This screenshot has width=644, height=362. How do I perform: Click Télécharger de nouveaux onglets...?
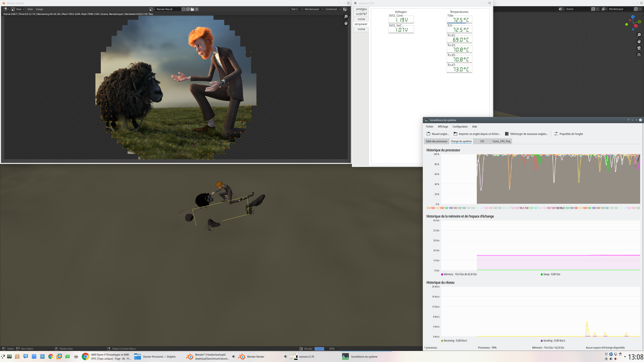526,134
